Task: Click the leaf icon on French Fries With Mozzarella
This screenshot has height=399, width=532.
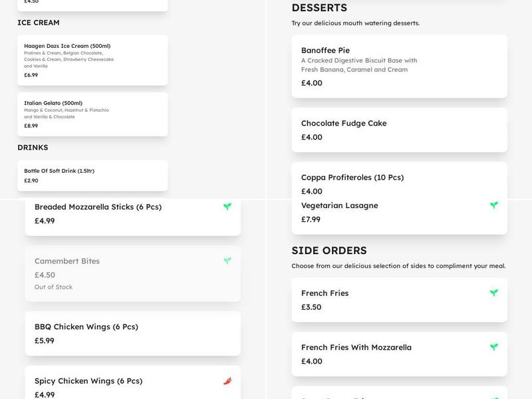Action: pyautogui.click(x=493, y=346)
